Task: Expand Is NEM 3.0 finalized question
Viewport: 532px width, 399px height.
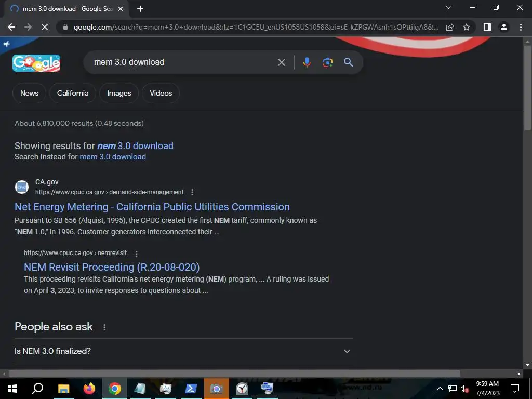Action: click(x=183, y=351)
